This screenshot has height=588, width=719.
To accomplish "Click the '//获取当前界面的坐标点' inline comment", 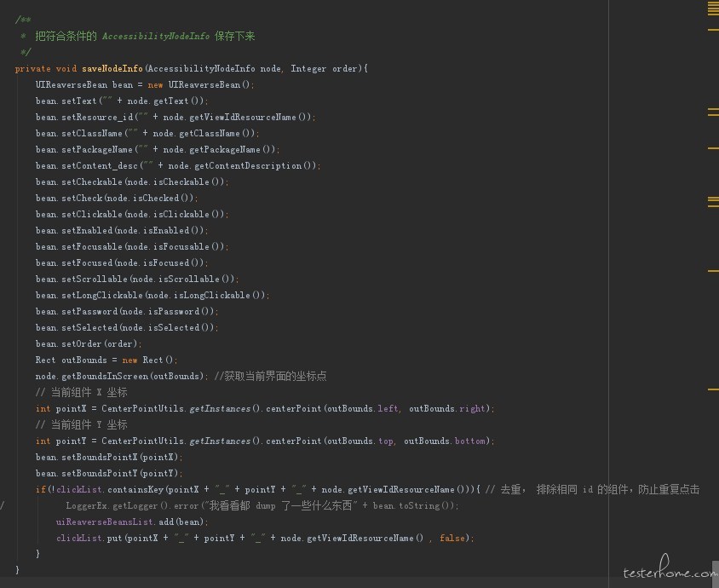I will (271, 376).
